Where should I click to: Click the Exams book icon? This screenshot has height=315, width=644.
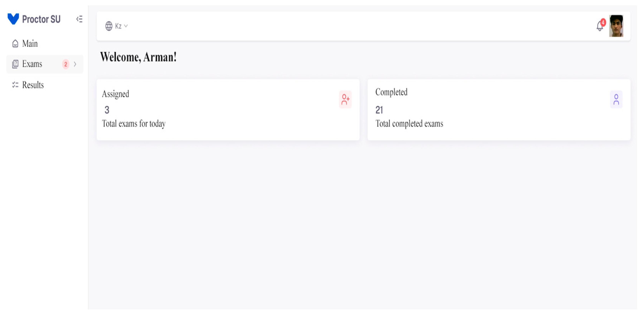(15, 64)
